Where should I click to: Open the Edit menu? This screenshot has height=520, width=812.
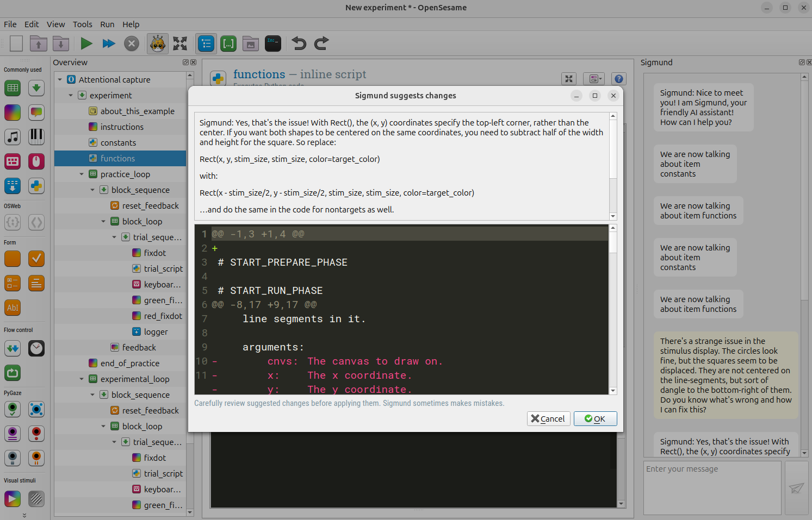coord(32,24)
